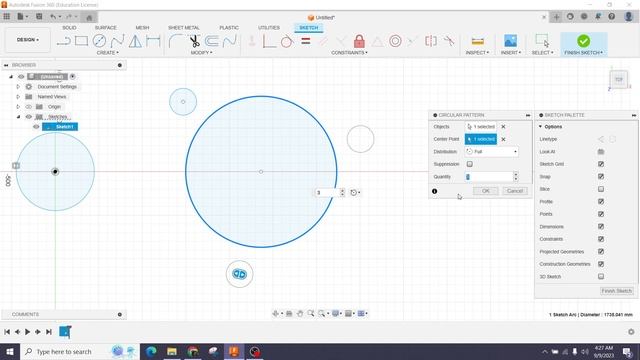Image resolution: width=640 pixels, height=360 pixels.
Task: Select the Center Diameter Circle tool
Action: (99, 41)
